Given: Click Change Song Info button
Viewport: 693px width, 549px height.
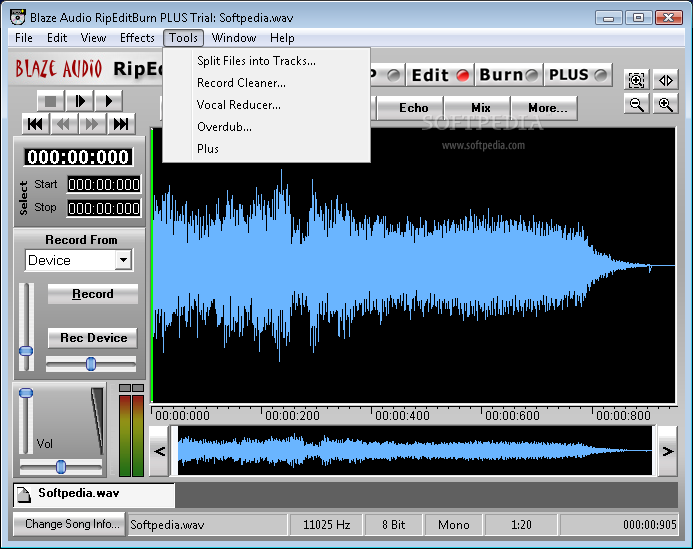Looking at the screenshot, I should click(69, 524).
